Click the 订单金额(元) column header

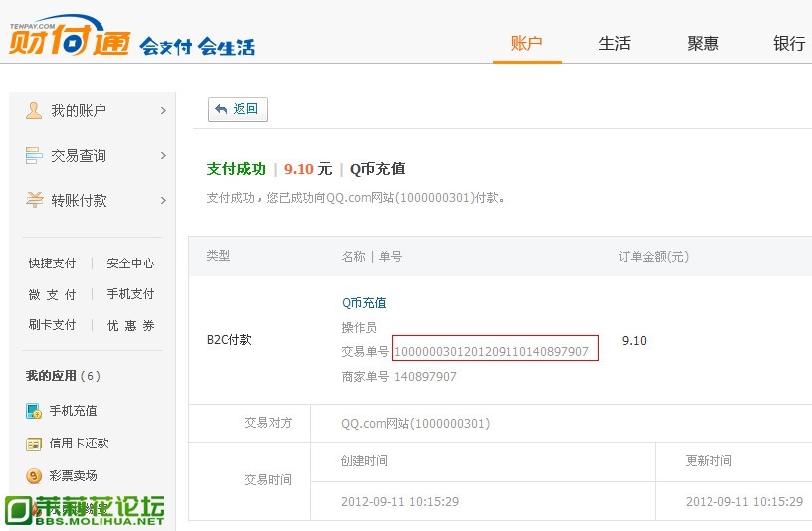(654, 257)
